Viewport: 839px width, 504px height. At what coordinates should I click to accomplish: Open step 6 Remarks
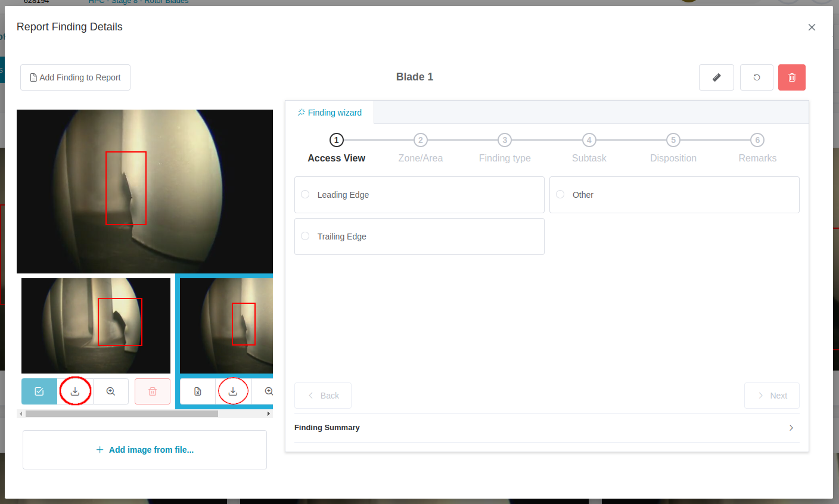[x=757, y=148]
